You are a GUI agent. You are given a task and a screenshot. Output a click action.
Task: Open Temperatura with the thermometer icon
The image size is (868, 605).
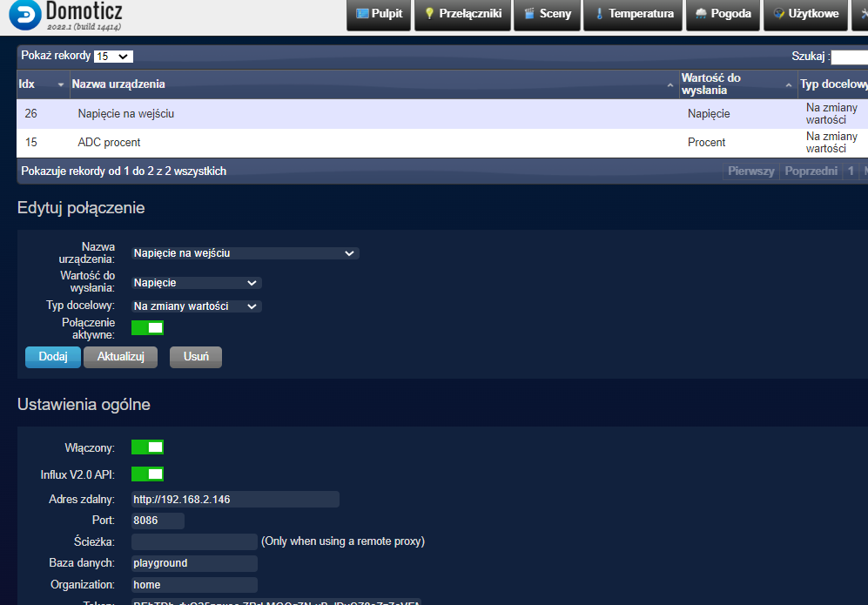click(x=634, y=15)
